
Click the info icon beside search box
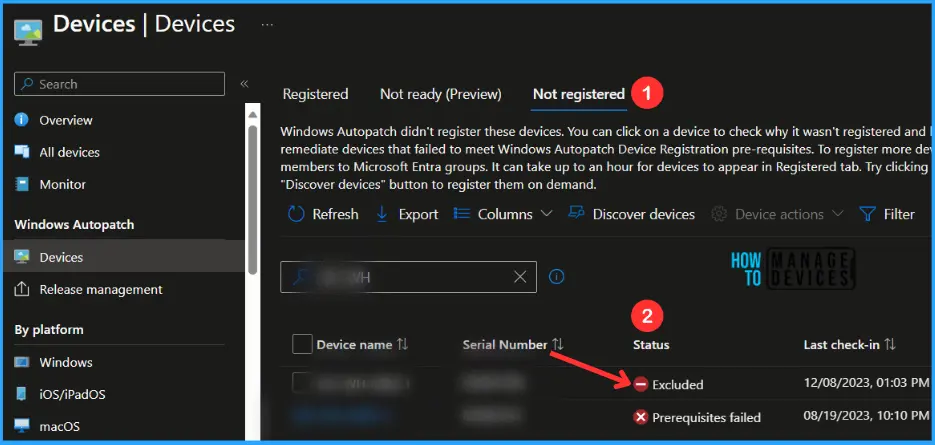pyautogui.click(x=556, y=277)
